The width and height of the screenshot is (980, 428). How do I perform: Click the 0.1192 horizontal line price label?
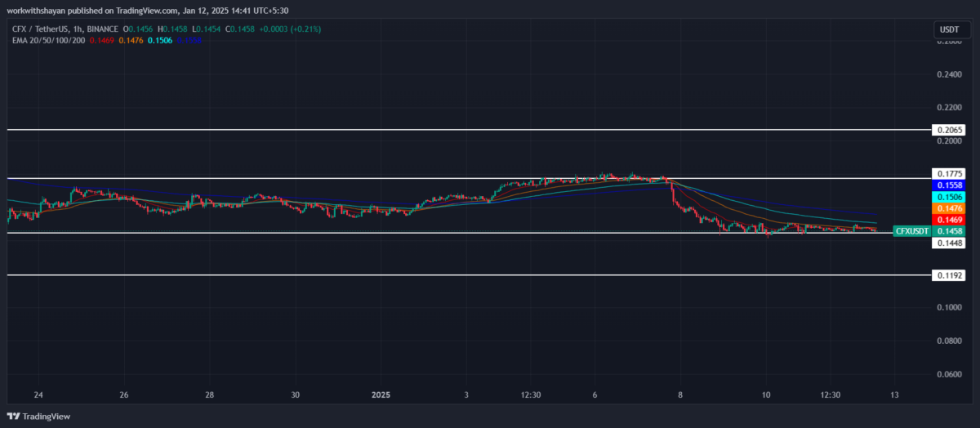coord(949,276)
